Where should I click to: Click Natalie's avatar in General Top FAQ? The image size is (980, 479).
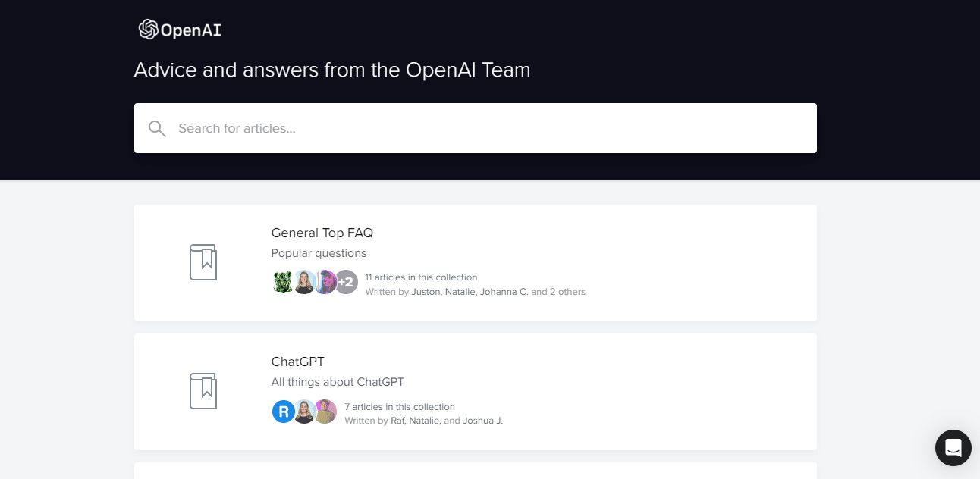click(304, 282)
